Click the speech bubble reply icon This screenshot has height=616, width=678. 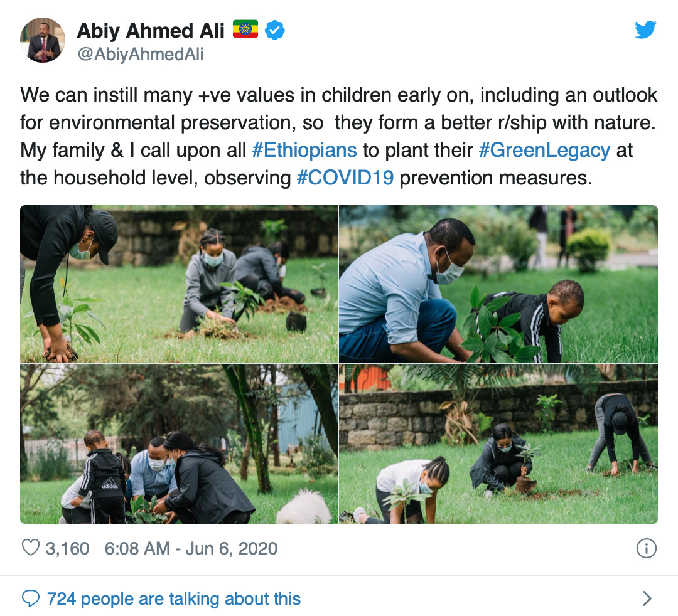click(30, 598)
